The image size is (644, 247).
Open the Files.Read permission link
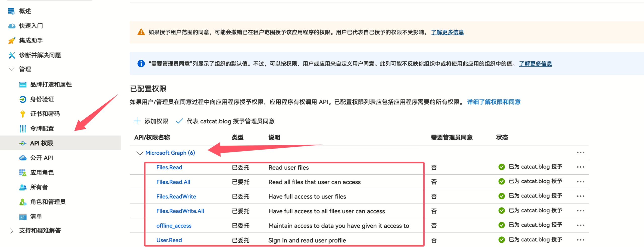[169, 167]
